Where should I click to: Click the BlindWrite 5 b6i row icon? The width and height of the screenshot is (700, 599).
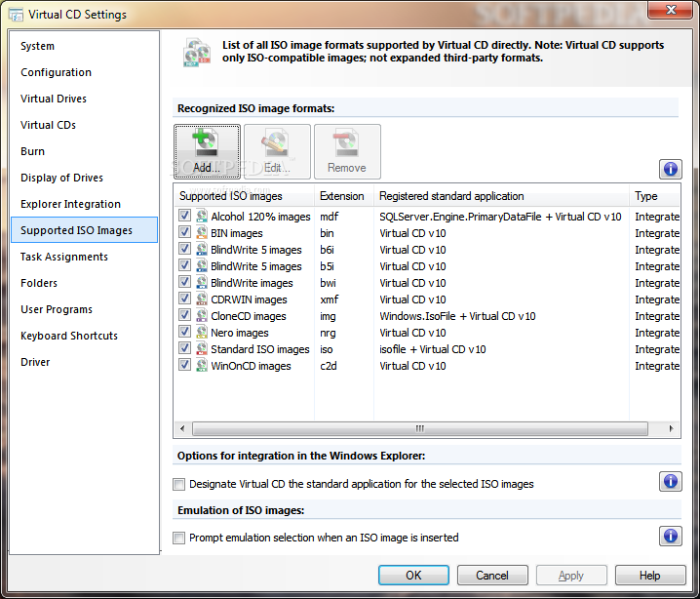click(202, 249)
